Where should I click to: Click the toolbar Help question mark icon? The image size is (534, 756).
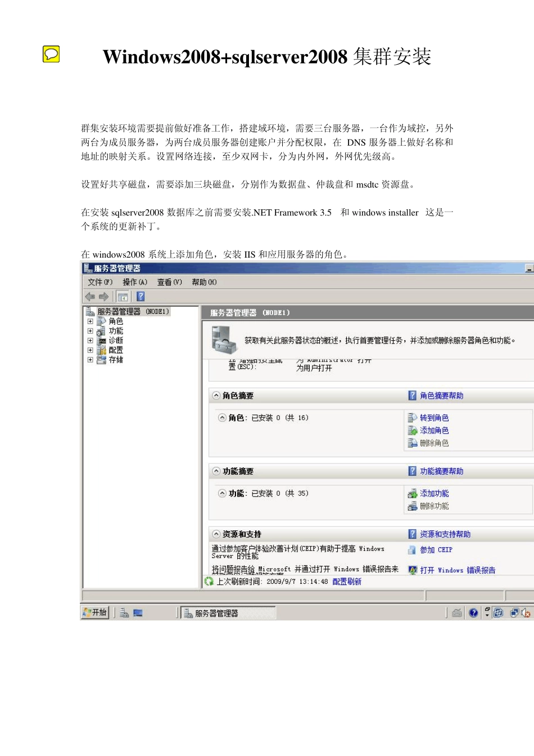(x=141, y=296)
